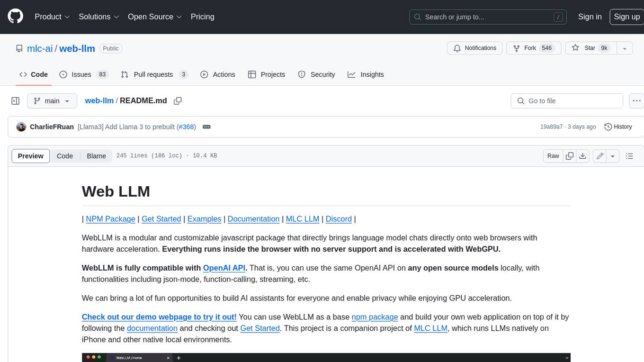Screen dimensions: 644x362
Task: Click the commit message Llama3 text
Action: [x=126, y=127]
